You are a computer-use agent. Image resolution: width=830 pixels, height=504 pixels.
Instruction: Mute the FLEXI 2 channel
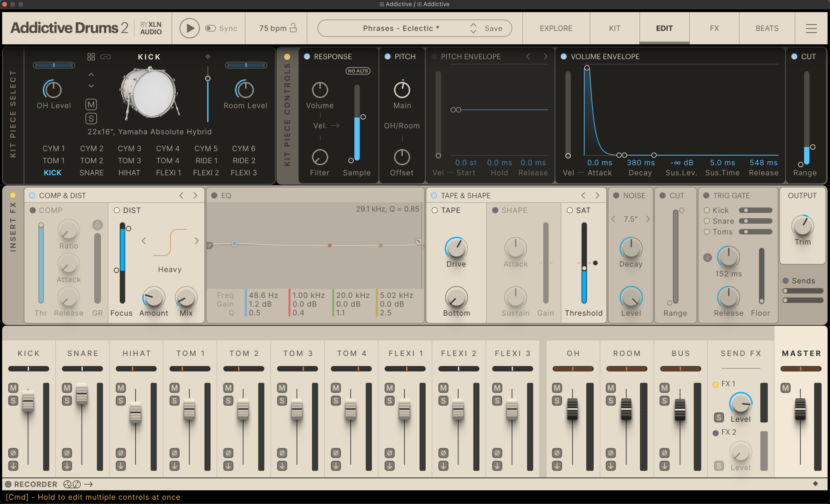tap(443, 388)
